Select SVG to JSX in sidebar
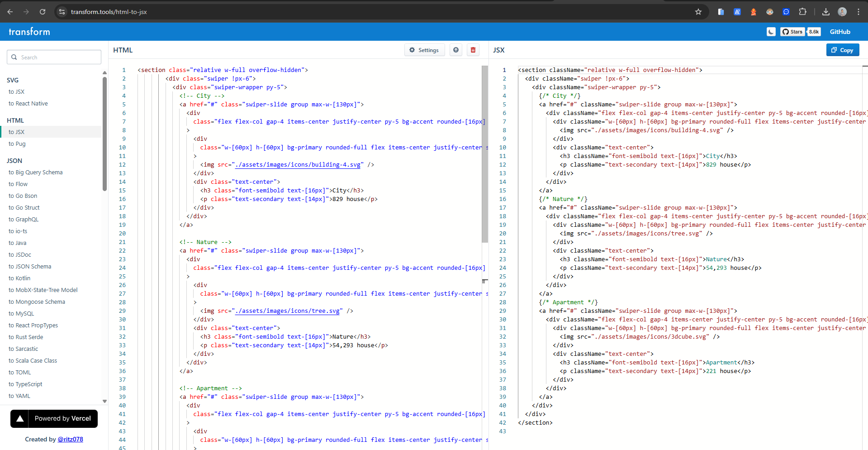 (x=16, y=92)
